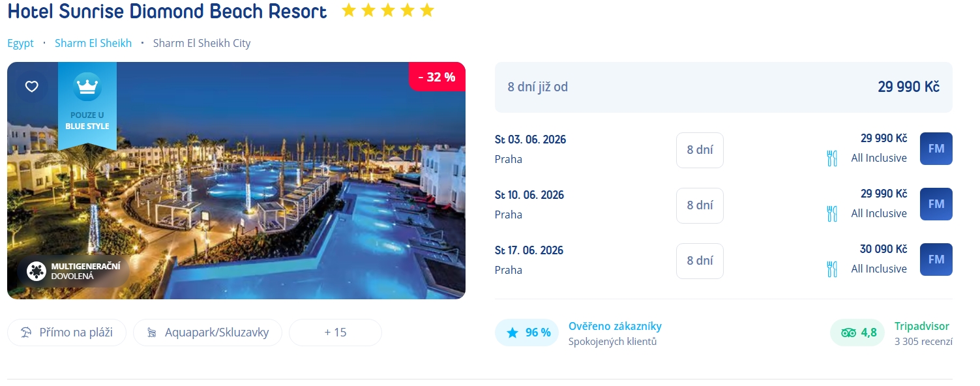Open the hotel pool photo
980x386 pixels.
pos(261,196)
